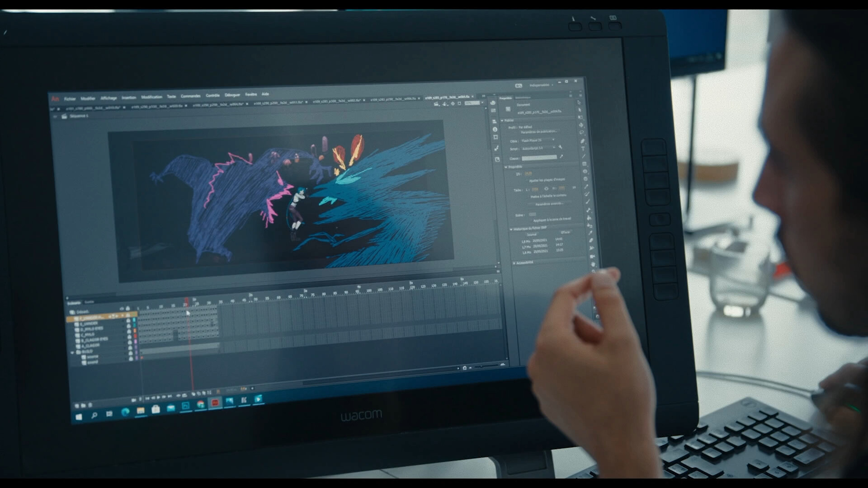Expand the Accessibilité section

coord(514,263)
